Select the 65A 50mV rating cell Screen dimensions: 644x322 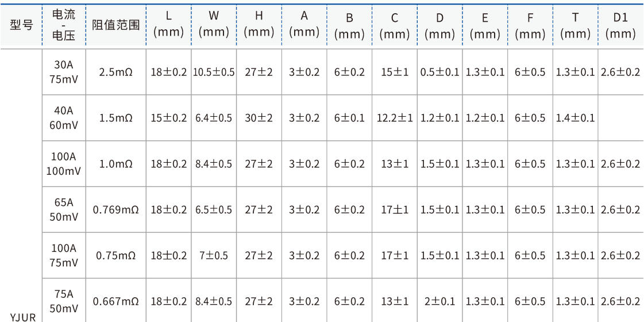(64, 210)
